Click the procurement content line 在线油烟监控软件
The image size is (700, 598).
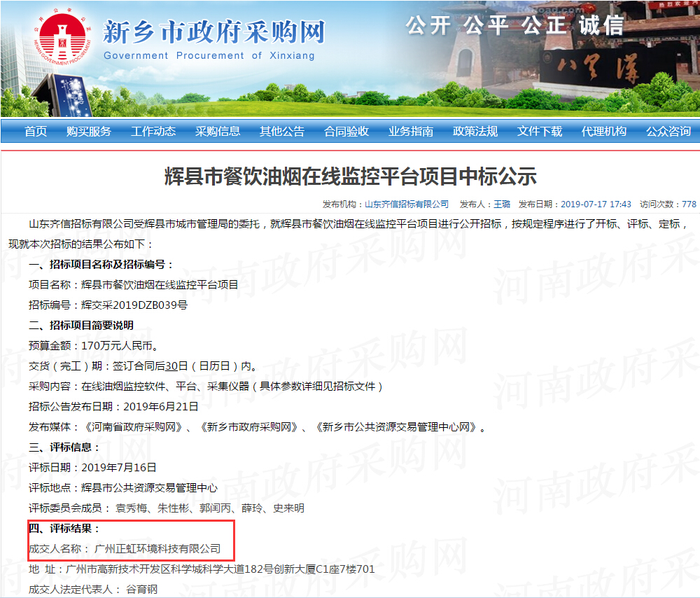[206, 387]
